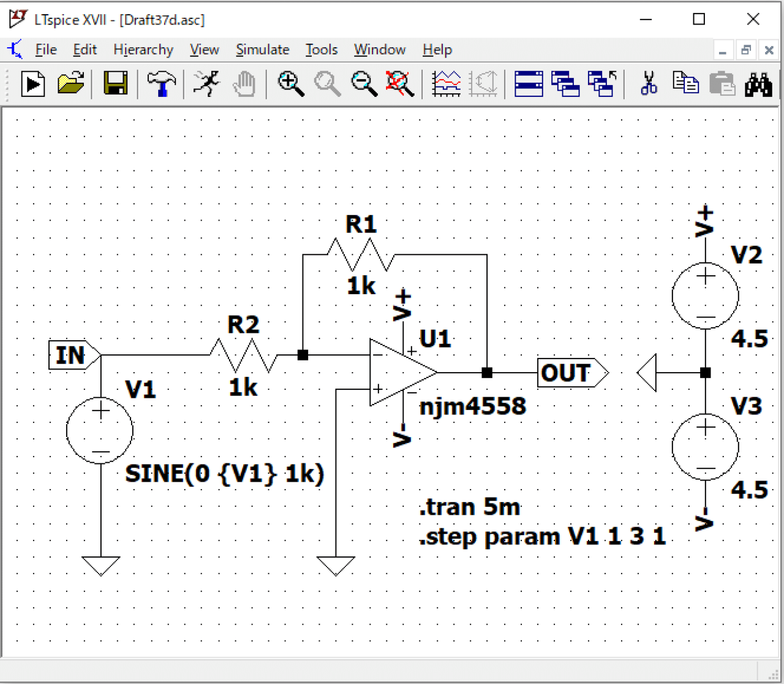Click the R1 reference label
Viewport: 784px width, 684px height.
(x=361, y=224)
